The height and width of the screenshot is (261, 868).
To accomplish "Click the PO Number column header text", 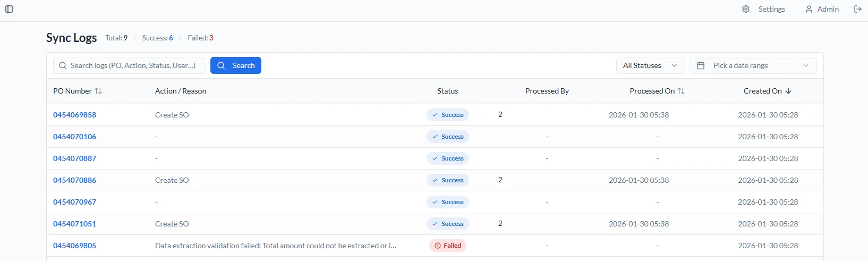I will pos(73,91).
